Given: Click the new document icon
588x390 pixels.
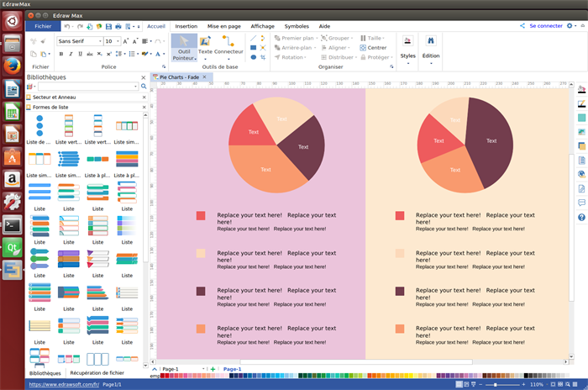Looking at the screenshot, I should pos(90,26).
